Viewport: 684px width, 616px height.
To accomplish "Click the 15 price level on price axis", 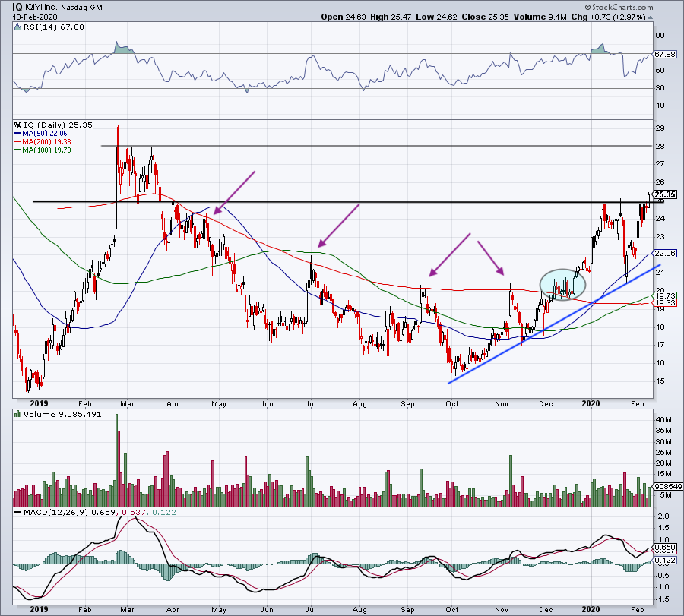I will point(660,381).
